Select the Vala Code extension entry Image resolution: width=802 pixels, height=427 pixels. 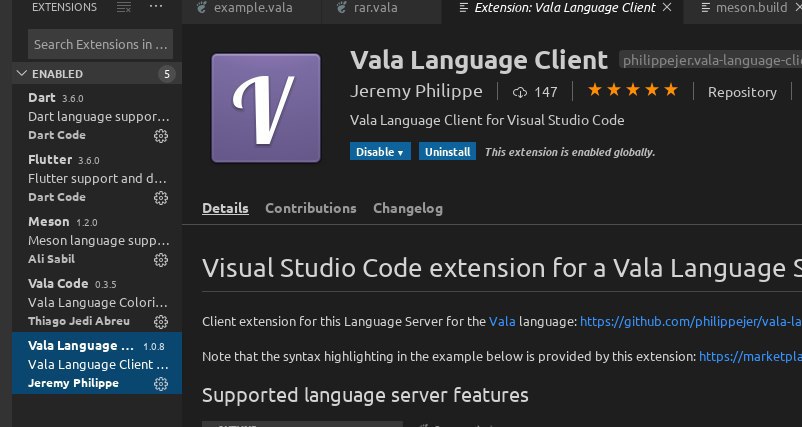tap(97, 302)
